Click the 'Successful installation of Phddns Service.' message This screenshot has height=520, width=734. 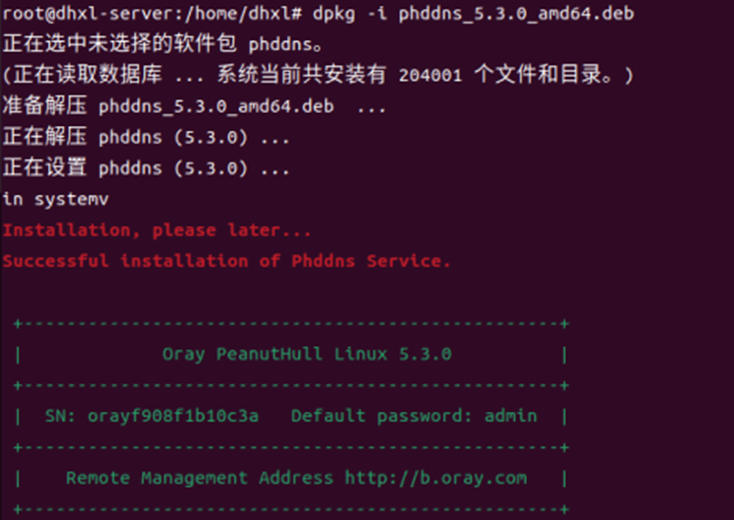[x=226, y=261]
